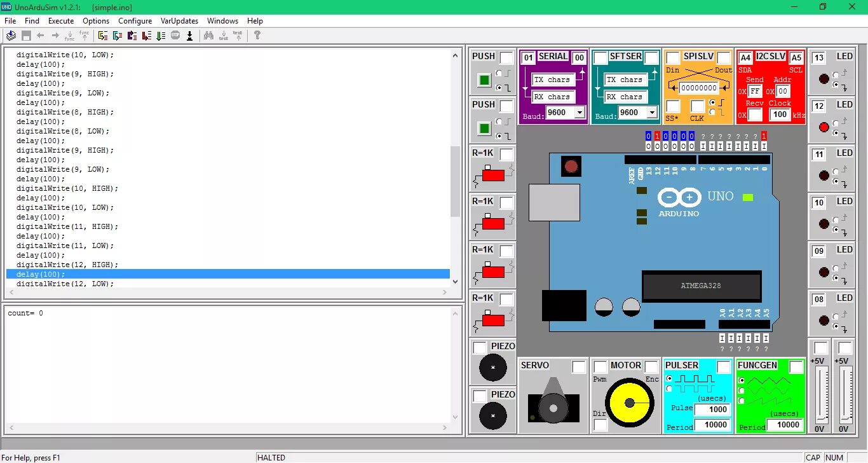Viewport: 868px width, 463px height.
Task: Click the first PUSH pin box
Action: coord(506,58)
